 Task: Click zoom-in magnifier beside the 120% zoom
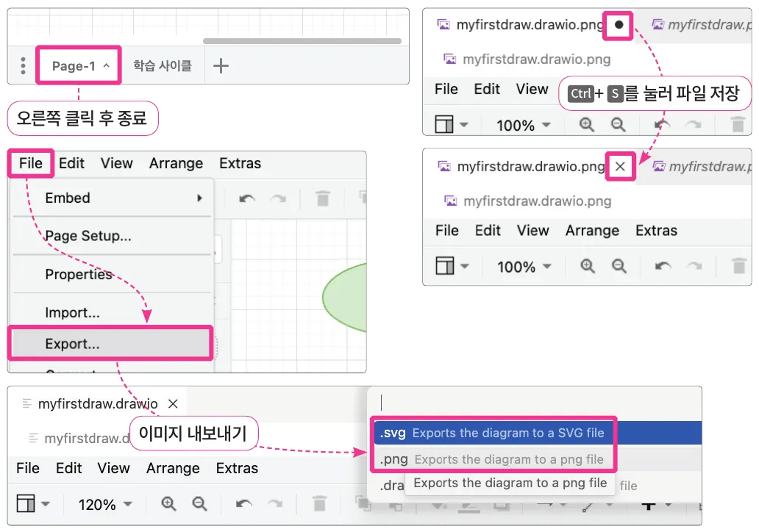coord(168,504)
